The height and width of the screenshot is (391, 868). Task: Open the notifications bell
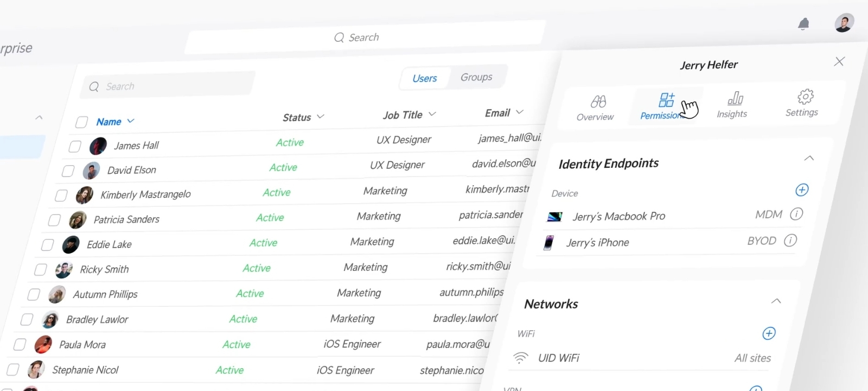[803, 24]
